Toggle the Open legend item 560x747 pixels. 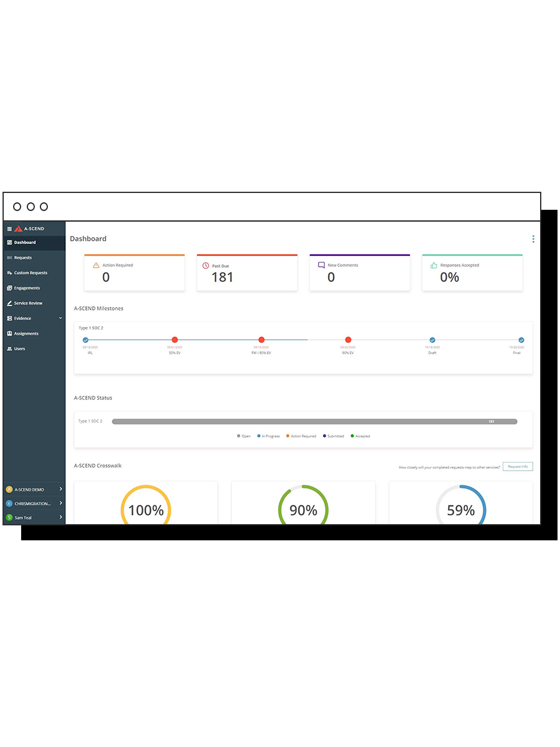point(244,436)
